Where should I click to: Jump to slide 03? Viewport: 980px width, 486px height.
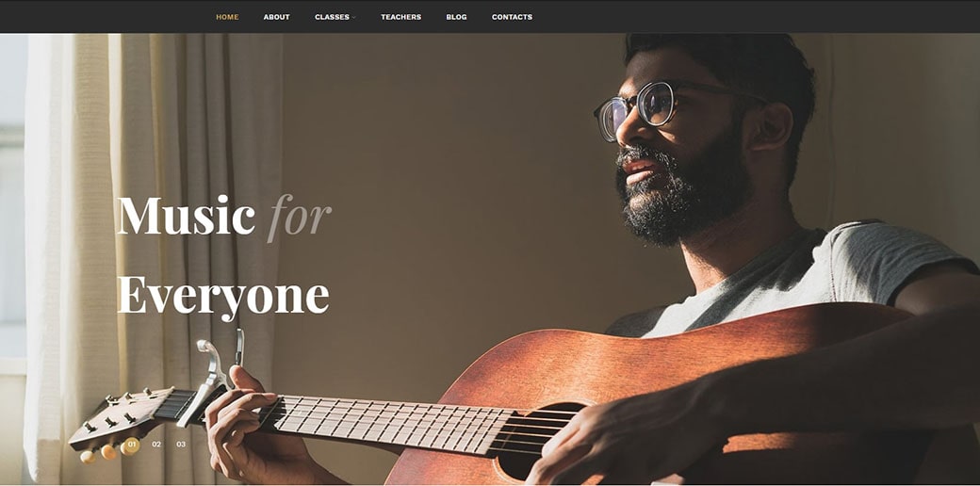click(181, 445)
